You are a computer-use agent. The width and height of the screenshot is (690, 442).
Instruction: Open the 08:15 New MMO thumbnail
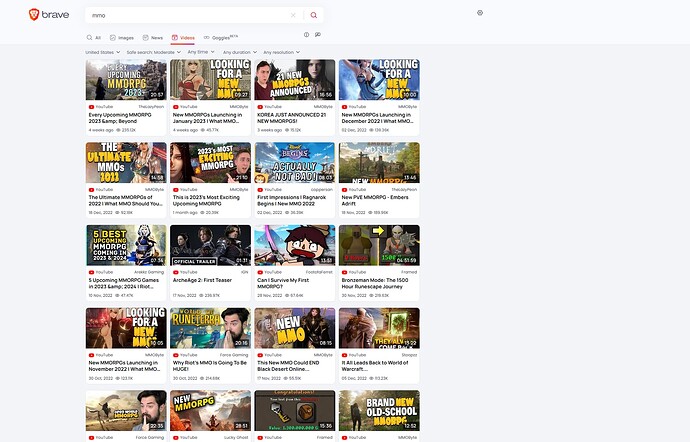click(x=295, y=328)
